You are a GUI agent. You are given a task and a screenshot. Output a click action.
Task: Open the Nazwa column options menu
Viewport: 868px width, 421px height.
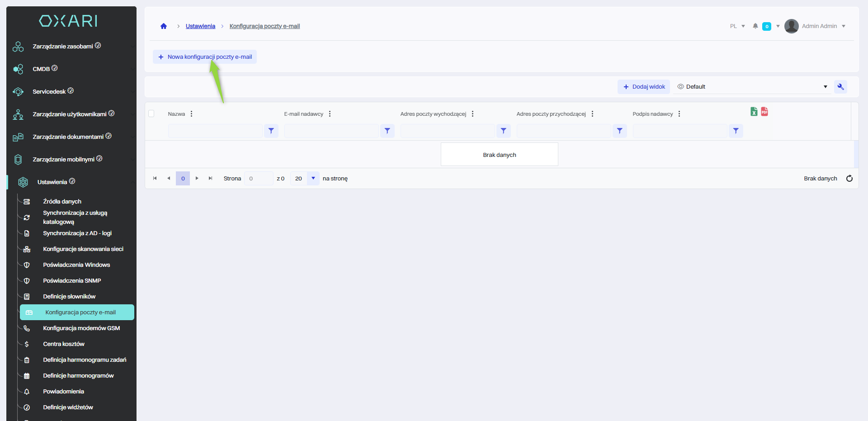[192, 114]
